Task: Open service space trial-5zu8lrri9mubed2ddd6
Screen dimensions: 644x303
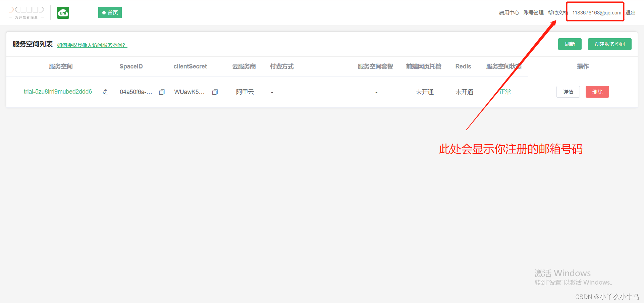Action: point(58,92)
